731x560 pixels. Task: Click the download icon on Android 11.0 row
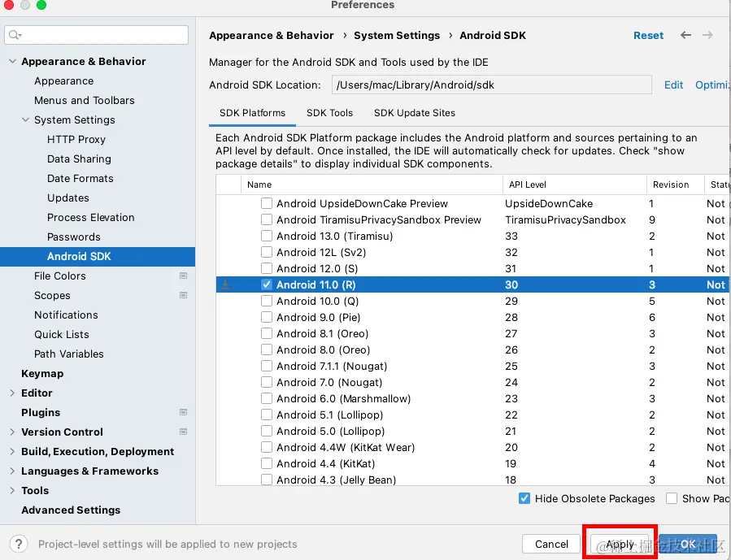[x=226, y=284]
